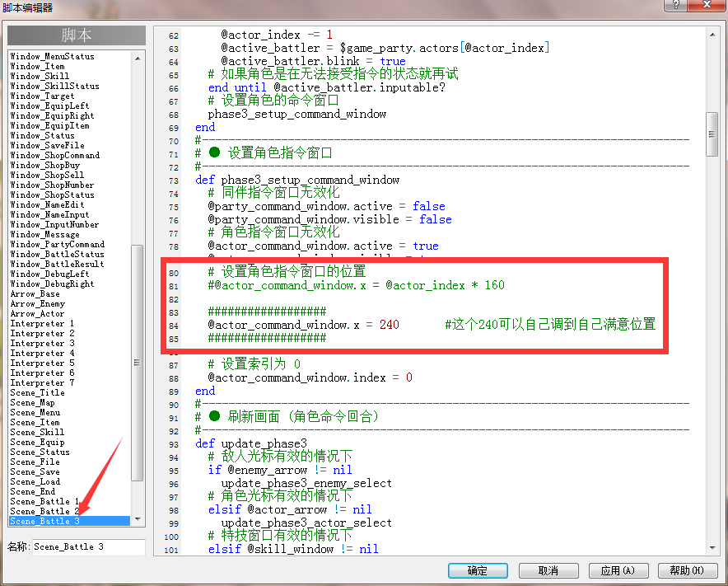Click code editor scroll down arrow
728x586 pixels.
[x=712, y=548]
